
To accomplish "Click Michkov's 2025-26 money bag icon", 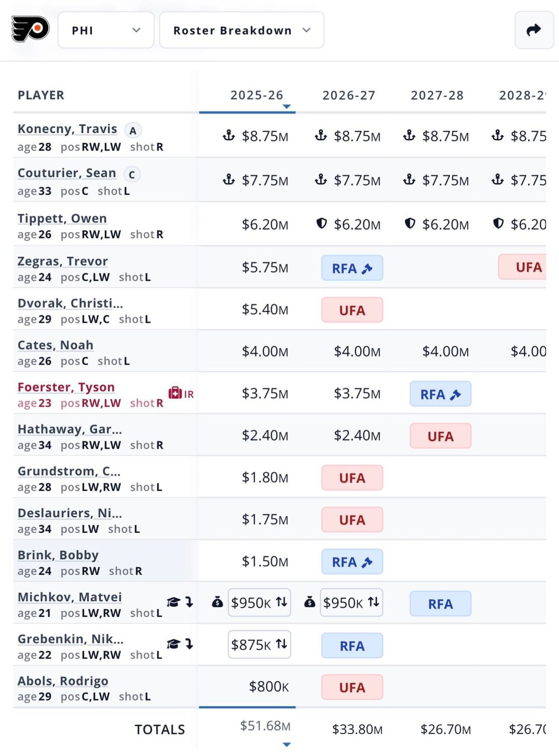I will tap(217, 602).
